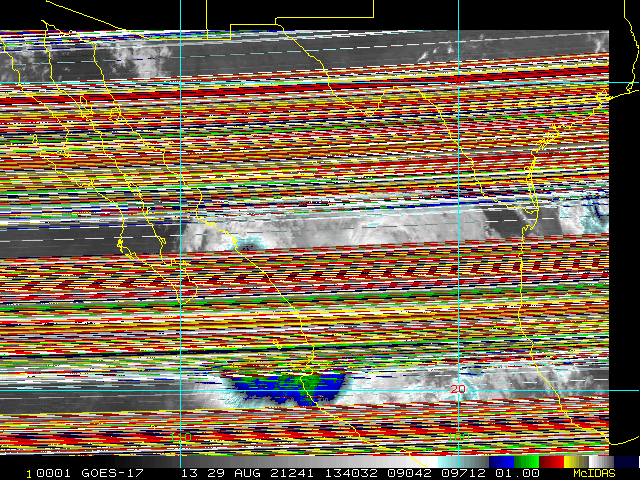Click the resolution value 01.00
640x480 pixels.
coord(517,473)
